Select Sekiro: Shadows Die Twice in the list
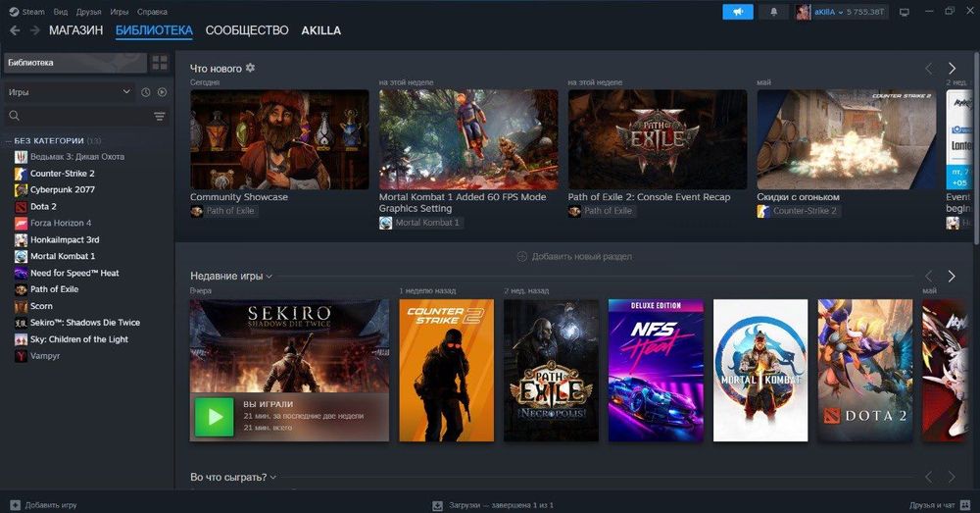Screen dimensions: 980x513 click(x=87, y=322)
